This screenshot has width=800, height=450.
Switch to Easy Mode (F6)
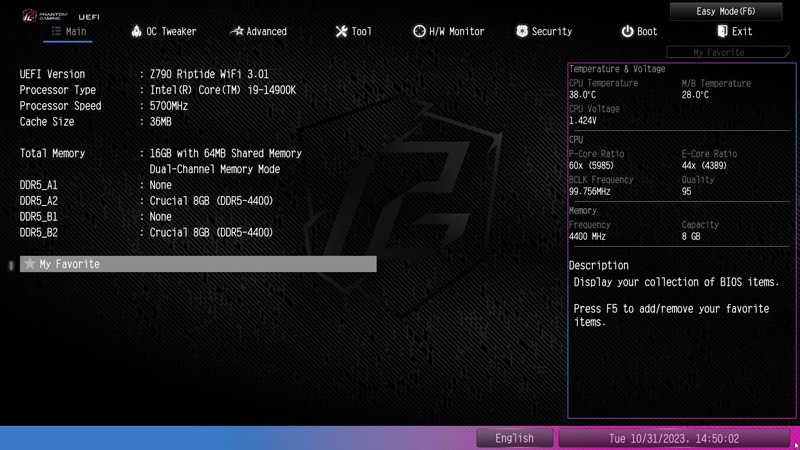point(726,11)
